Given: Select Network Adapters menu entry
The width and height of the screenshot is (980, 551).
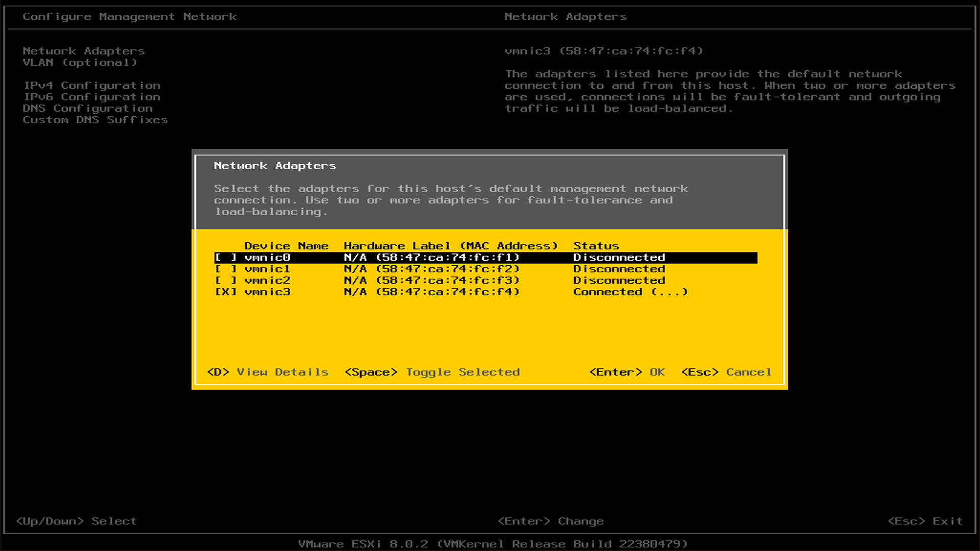Looking at the screenshot, I should coord(84,51).
